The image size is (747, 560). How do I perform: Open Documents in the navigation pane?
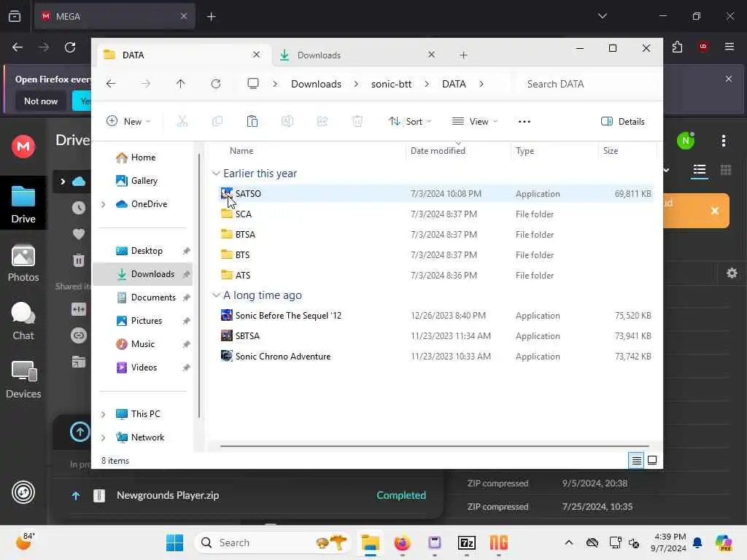[153, 297]
